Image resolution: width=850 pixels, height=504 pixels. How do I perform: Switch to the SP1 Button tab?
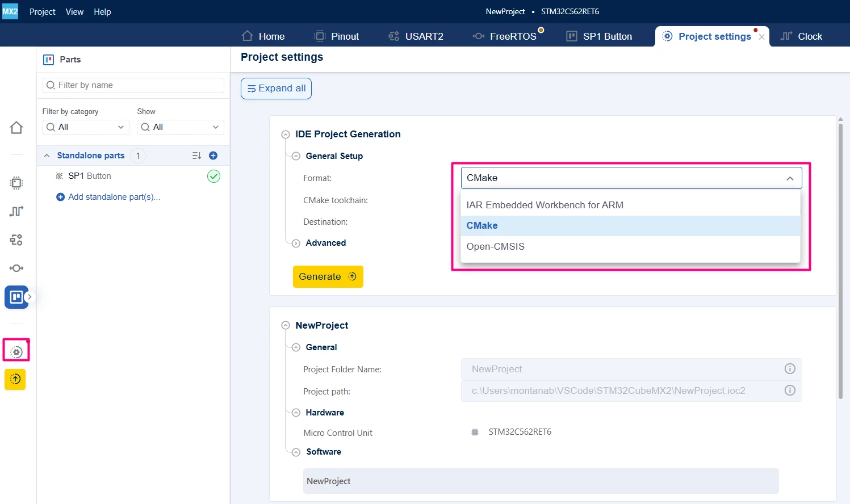tap(600, 36)
